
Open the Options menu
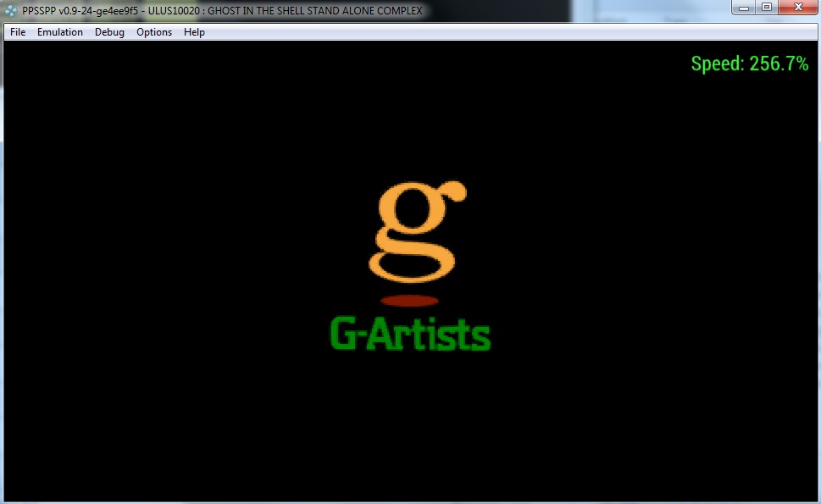tap(154, 32)
